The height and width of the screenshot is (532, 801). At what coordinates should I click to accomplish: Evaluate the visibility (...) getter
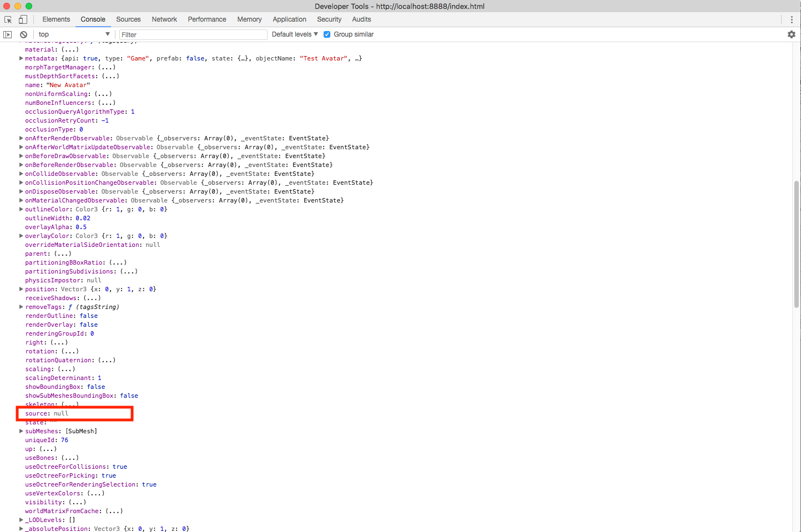click(77, 502)
